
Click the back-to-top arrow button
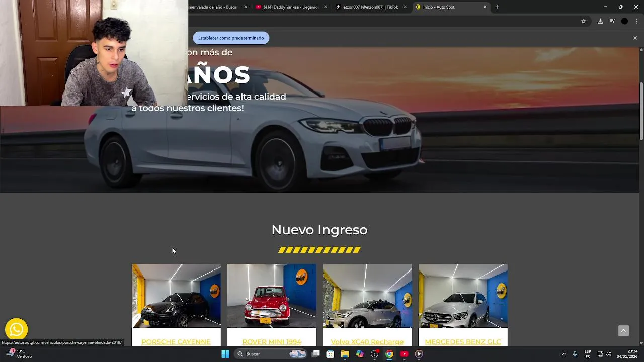point(623,330)
